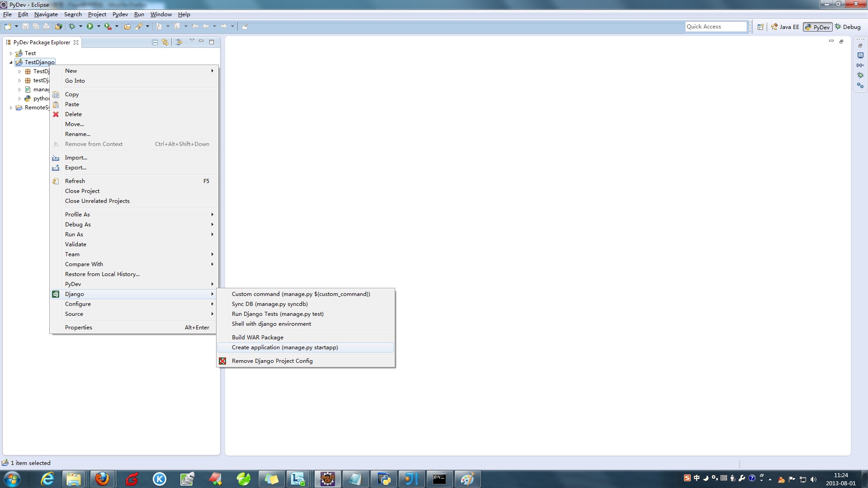This screenshot has width=868, height=488.
Task: Choose Rename... from the context menu
Action: [x=134, y=134]
